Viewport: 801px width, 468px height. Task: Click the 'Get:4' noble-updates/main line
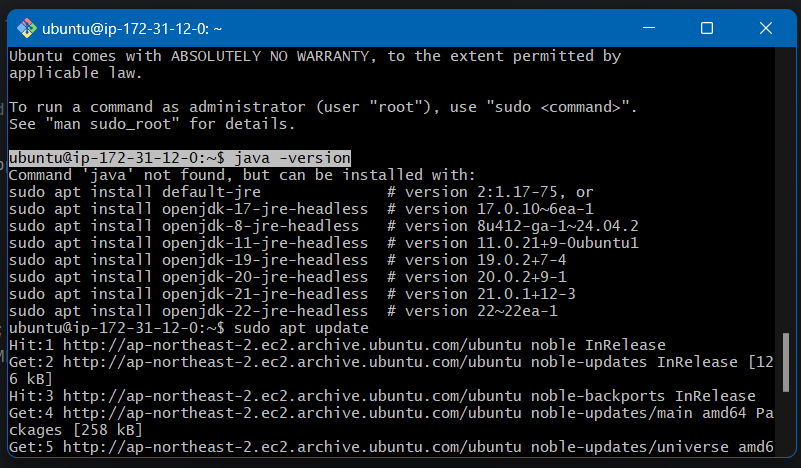click(391, 413)
